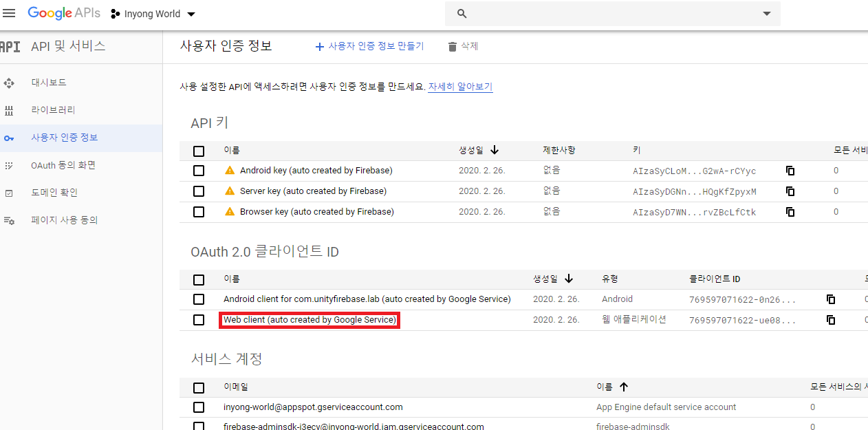Open 도메인 확인 sidebar item
The height and width of the screenshot is (430, 868).
(54, 193)
